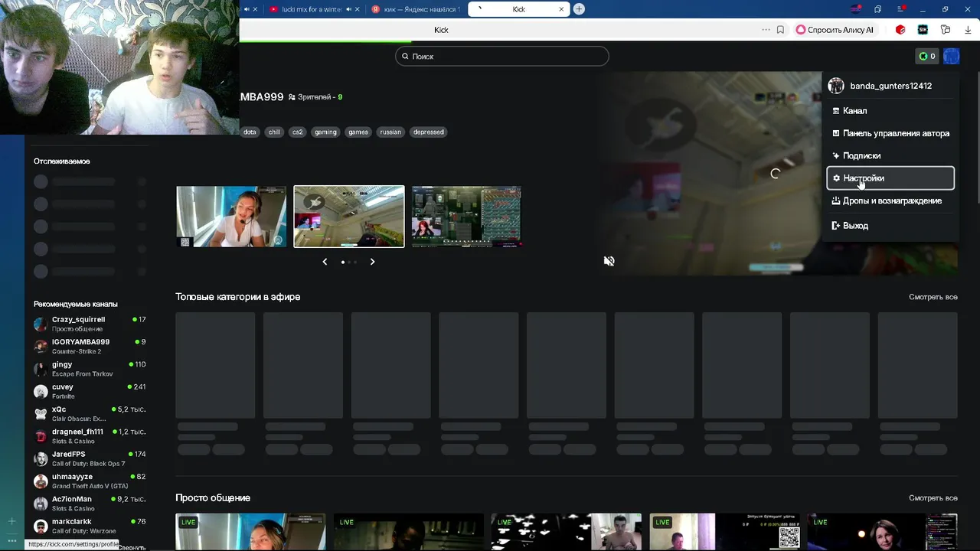
Task: Click the dota tag
Action: (250, 132)
